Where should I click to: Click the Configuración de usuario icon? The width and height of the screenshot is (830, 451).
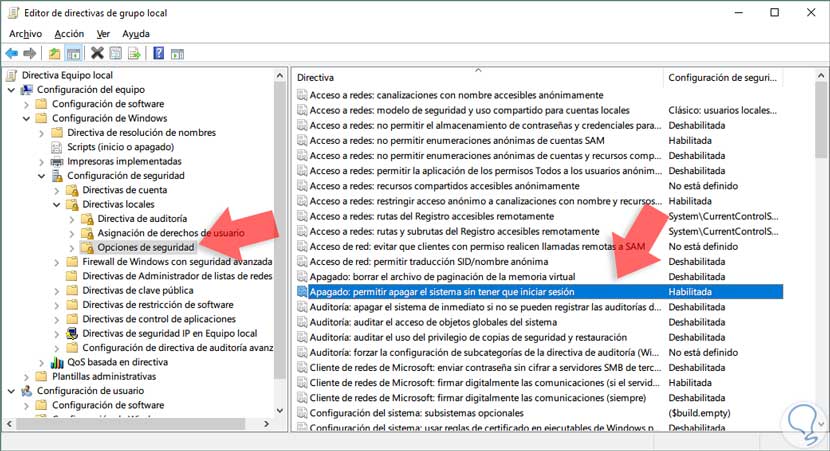(26, 391)
